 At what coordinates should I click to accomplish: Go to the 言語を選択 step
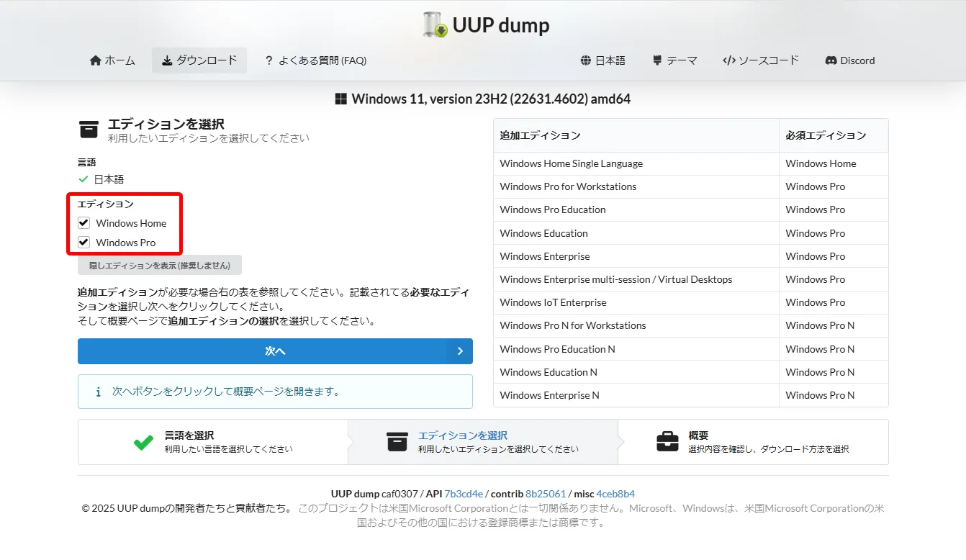coord(212,442)
